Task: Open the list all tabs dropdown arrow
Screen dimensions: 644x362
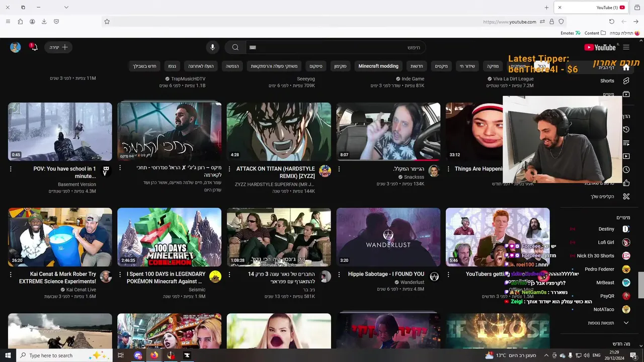Action: pos(66,8)
